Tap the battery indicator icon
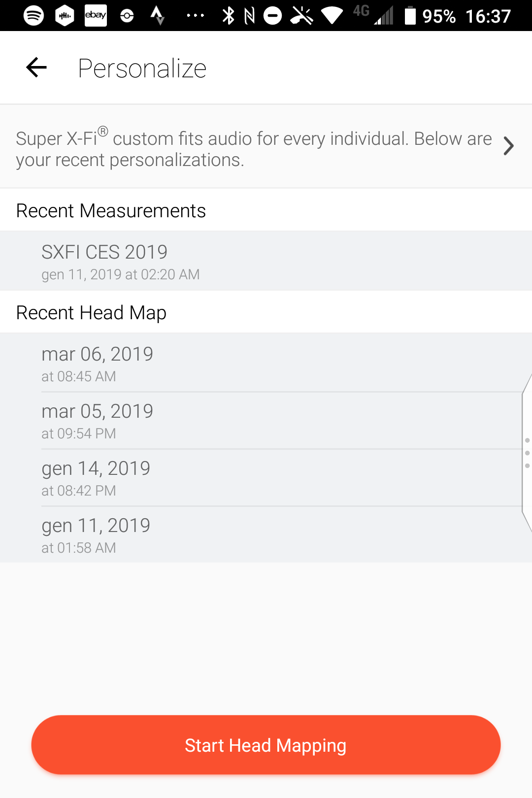This screenshot has width=532, height=798. pos(410,16)
